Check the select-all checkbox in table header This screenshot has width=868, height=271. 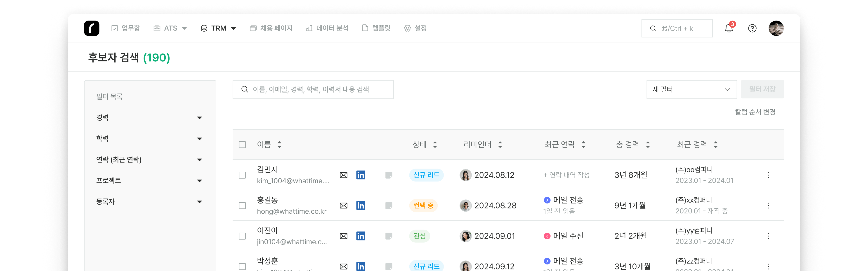(x=242, y=145)
